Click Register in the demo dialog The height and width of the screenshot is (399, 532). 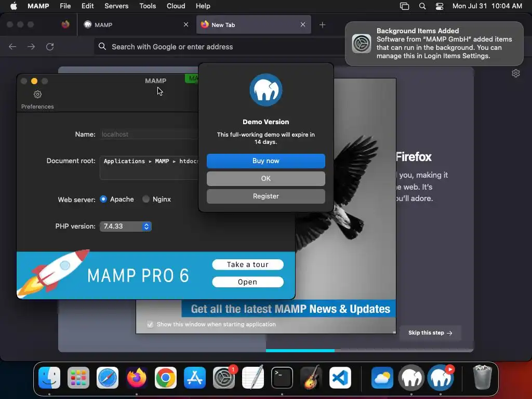265,196
